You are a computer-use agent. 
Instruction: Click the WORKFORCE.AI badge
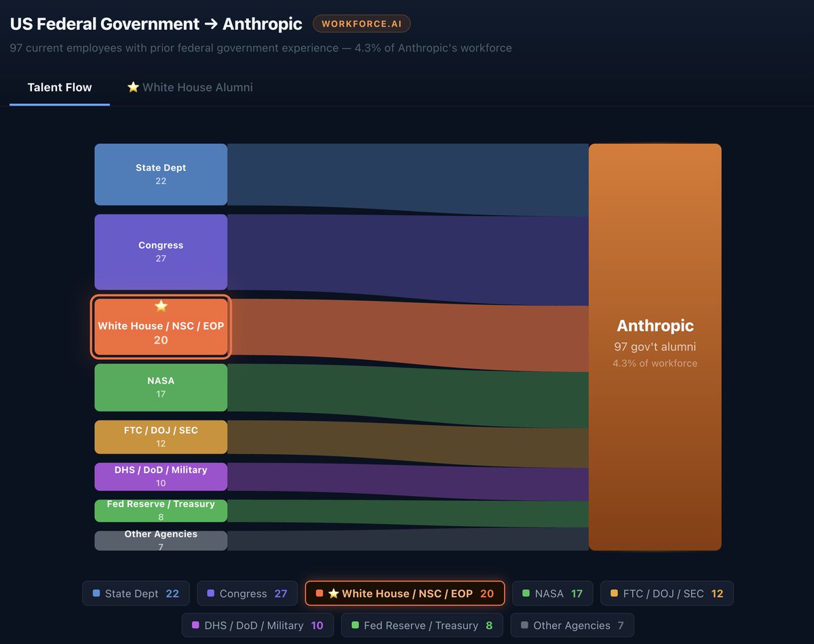coord(362,24)
